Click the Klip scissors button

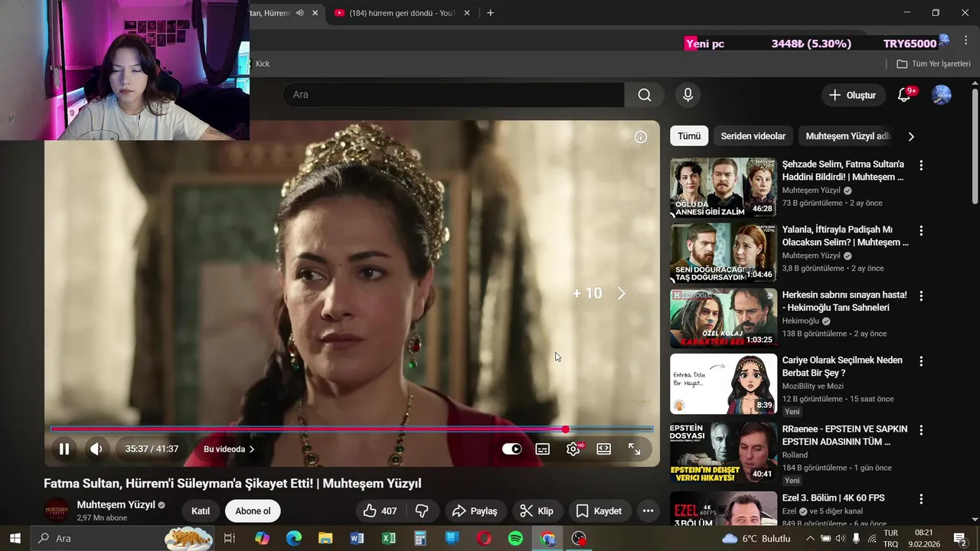537,511
